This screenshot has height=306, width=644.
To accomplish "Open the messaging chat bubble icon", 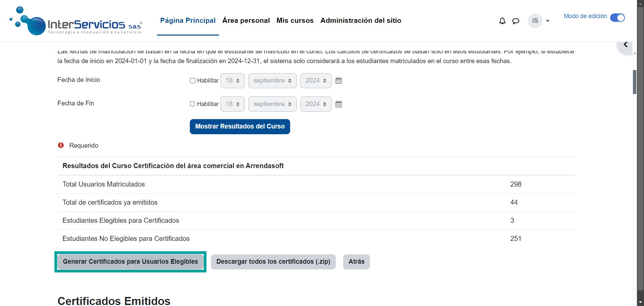I will pos(516,21).
